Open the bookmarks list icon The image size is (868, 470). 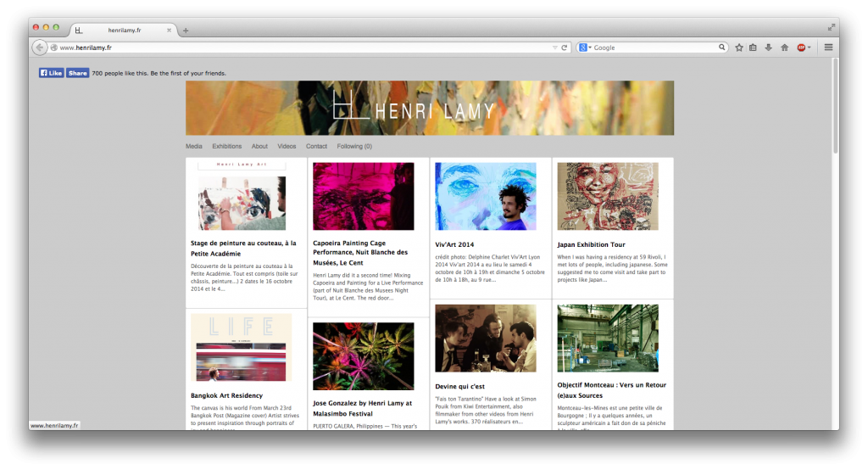[x=753, y=48]
